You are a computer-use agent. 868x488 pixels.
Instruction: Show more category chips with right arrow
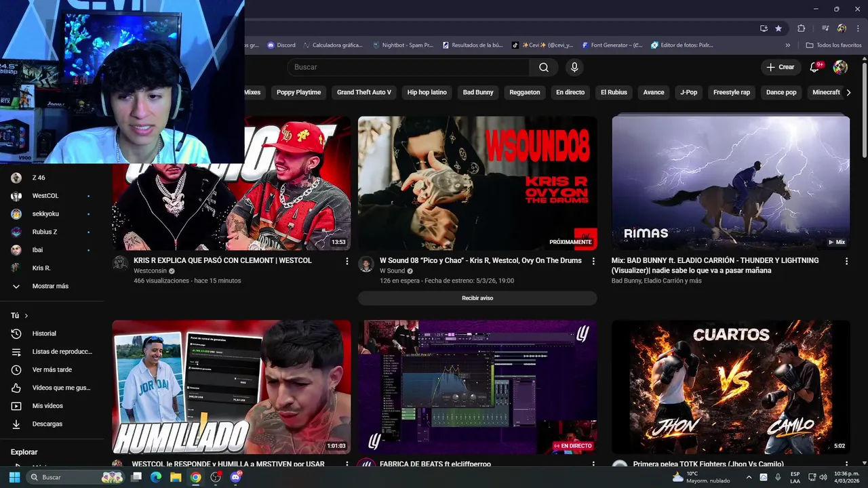point(848,92)
